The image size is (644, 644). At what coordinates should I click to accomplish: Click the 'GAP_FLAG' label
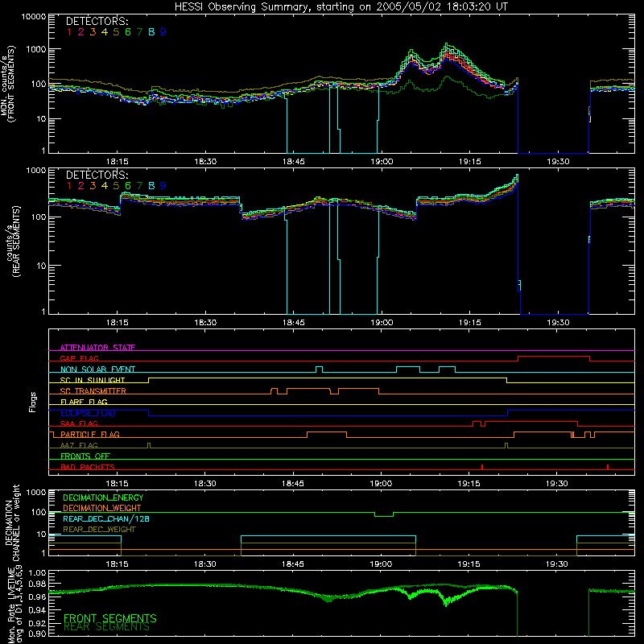80,358
